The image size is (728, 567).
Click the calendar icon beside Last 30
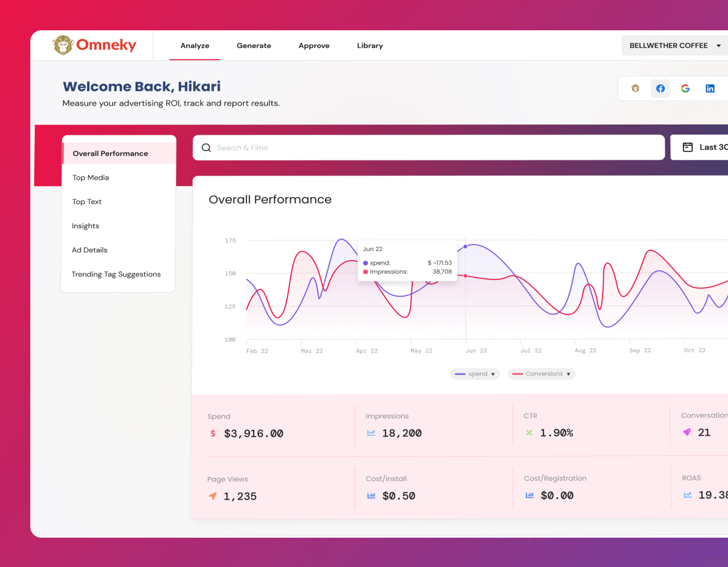(x=687, y=147)
